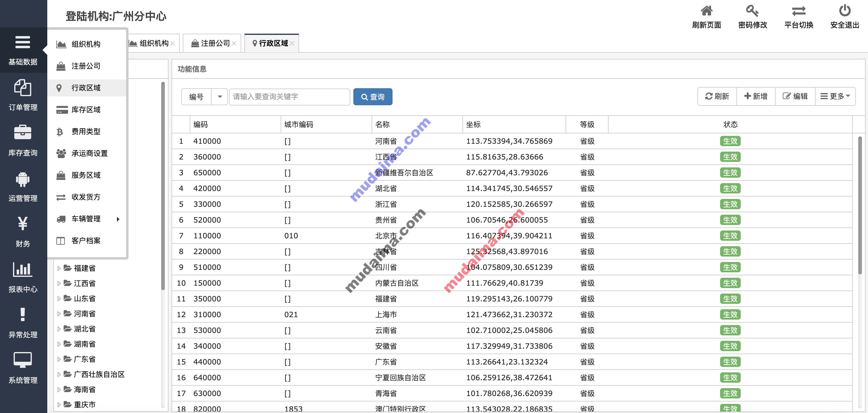The image size is (868, 413).
Task: Open the 报表中心 chart icon
Action: coord(22,269)
